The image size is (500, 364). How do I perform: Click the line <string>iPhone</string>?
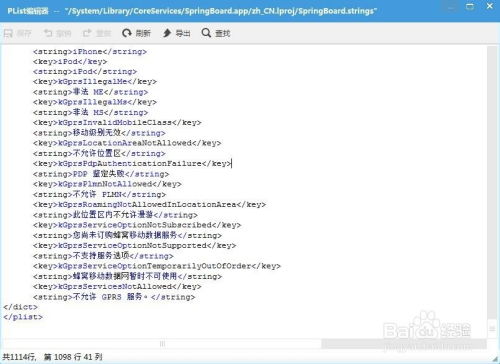coord(90,52)
